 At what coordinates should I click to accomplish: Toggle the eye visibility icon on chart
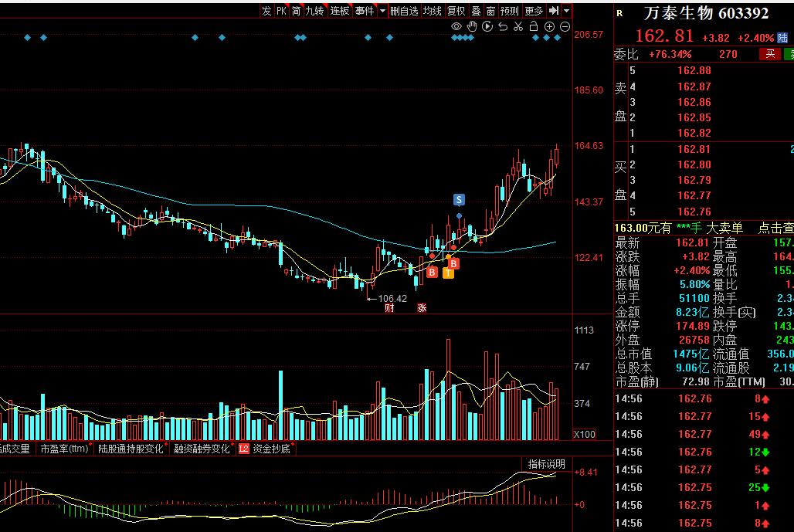456,26
